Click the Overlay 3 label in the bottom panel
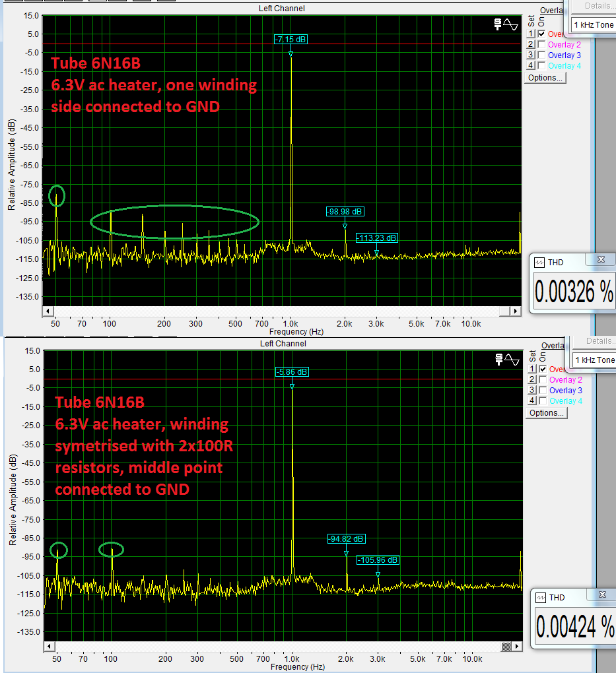 [x=566, y=391]
